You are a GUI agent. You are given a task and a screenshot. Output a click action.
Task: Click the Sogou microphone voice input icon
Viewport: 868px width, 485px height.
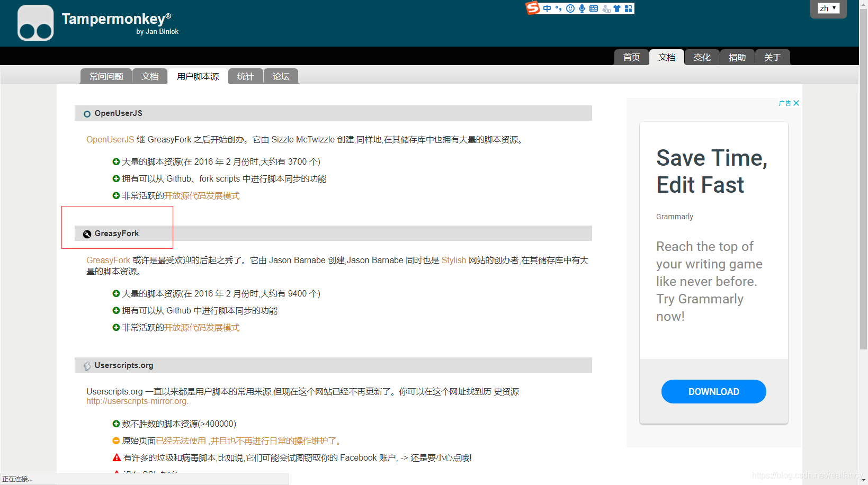[x=582, y=8]
